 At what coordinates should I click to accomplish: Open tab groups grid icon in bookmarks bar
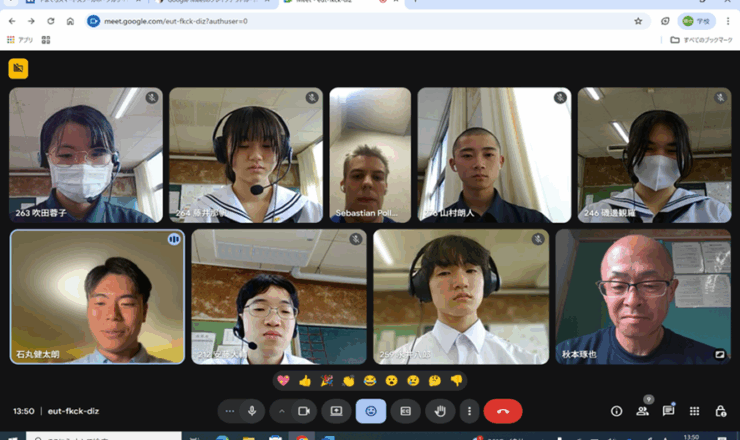pos(46,40)
